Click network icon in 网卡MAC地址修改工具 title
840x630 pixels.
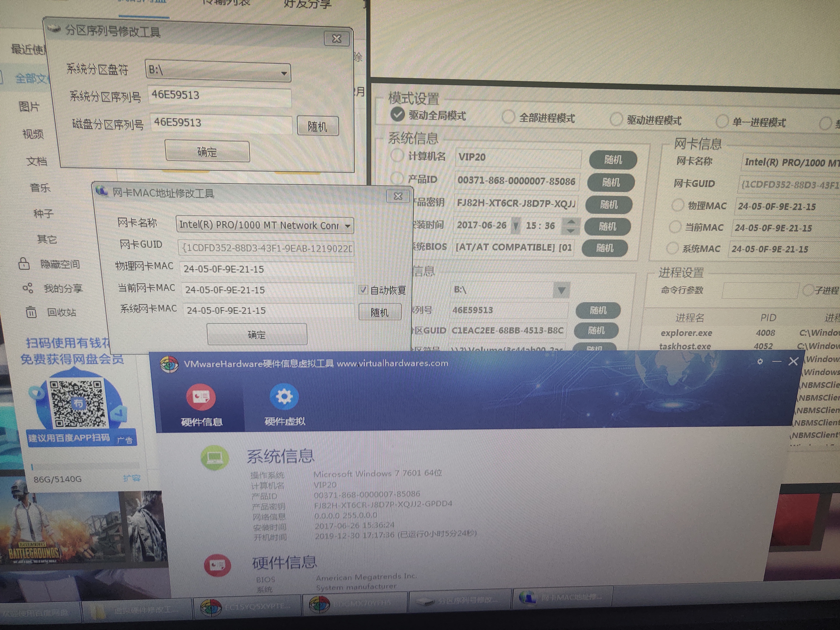101,191
